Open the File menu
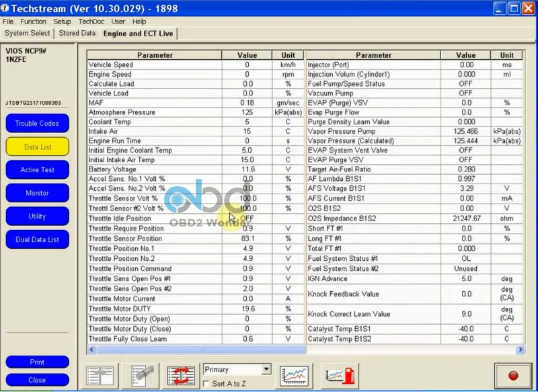 8,22
